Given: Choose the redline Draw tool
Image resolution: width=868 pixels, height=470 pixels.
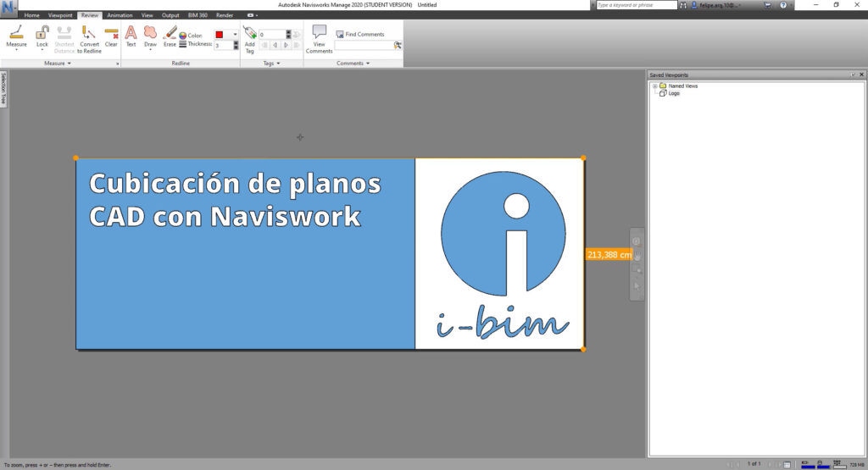Looking at the screenshot, I should tap(150, 36).
